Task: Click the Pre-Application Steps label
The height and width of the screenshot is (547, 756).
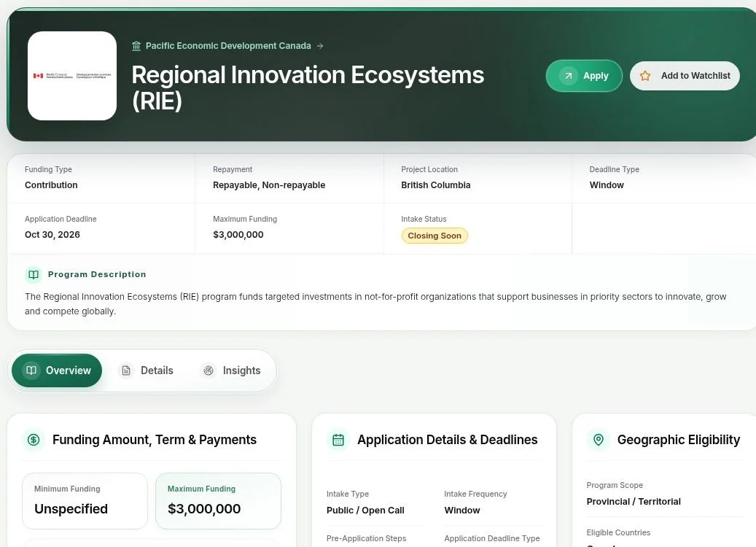Action: (x=367, y=538)
